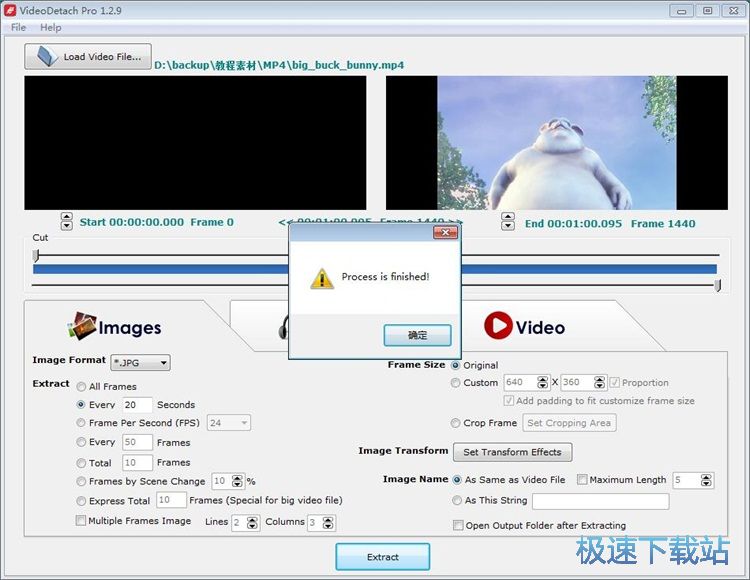Click the warning icon in the dialog
The width and height of the screenshot is (750, 580).
click(322, 278)
